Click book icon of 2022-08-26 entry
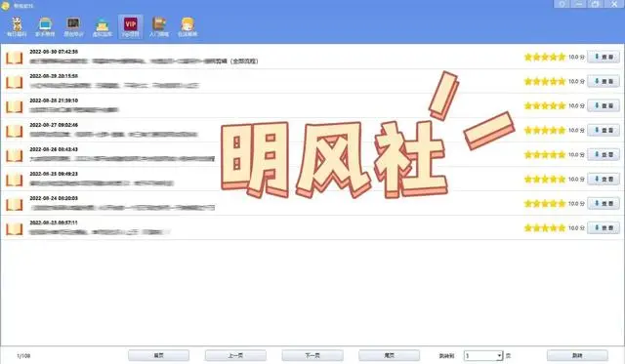Viewport: 625px width, 364px height. coord(15,156)
